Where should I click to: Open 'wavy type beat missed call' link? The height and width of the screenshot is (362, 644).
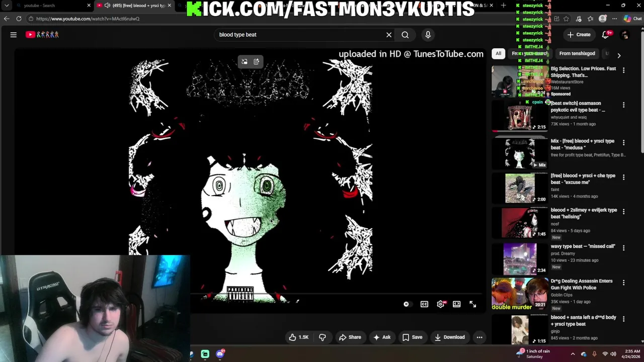[583, 246]
